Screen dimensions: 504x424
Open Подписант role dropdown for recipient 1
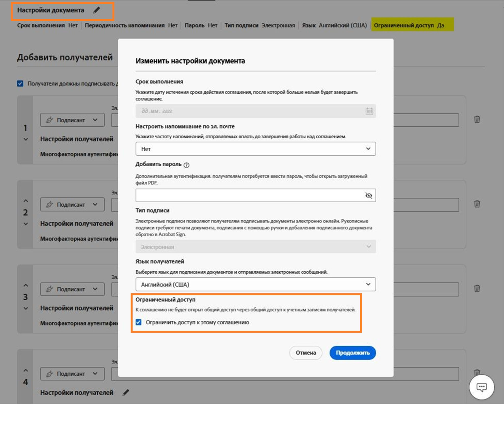[x=72, y=120]
